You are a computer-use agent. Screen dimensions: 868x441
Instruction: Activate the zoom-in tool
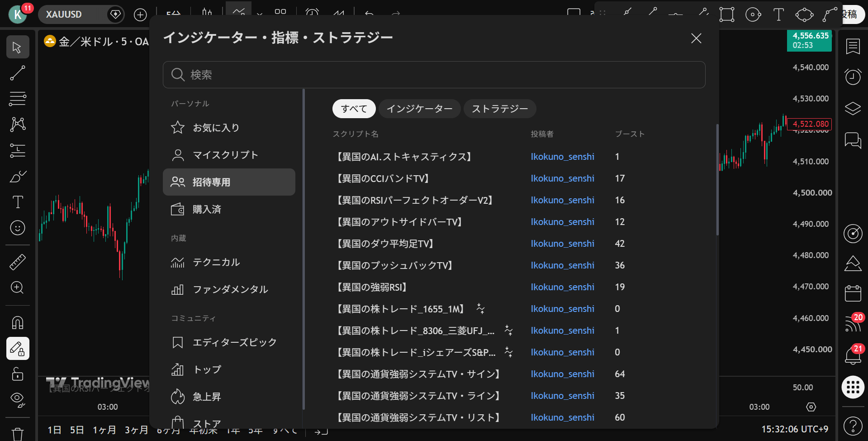[x=18, y=288]
